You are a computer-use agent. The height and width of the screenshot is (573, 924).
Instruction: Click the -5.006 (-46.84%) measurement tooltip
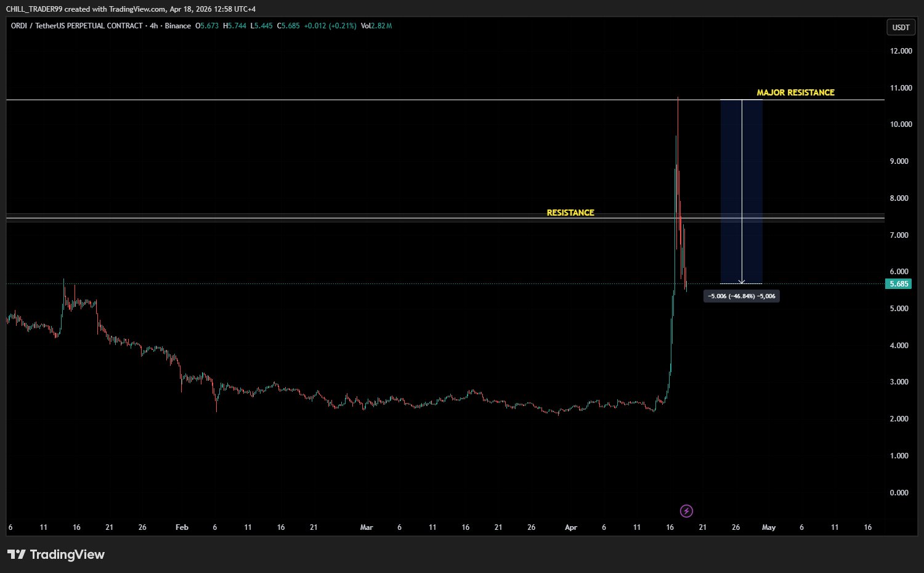coord(742,296)
